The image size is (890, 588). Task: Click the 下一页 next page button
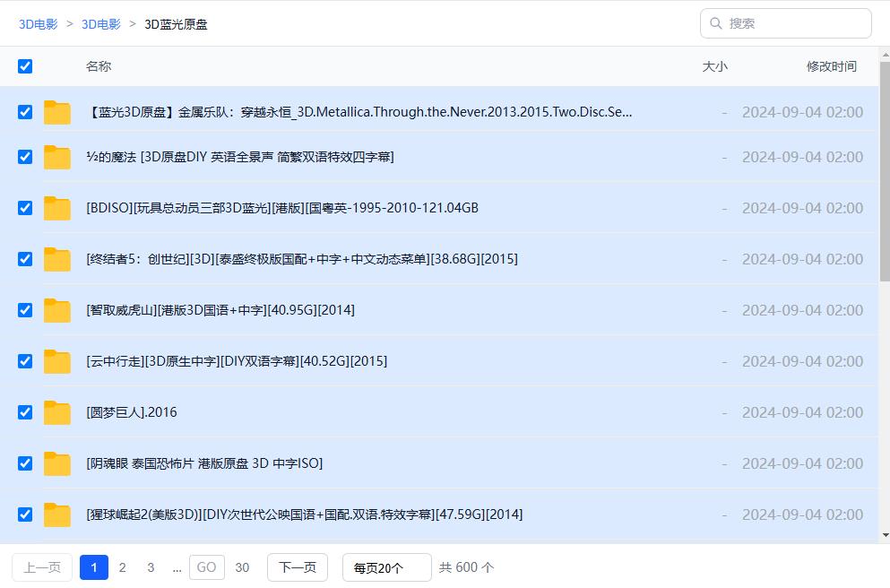[x=298, y=567]
